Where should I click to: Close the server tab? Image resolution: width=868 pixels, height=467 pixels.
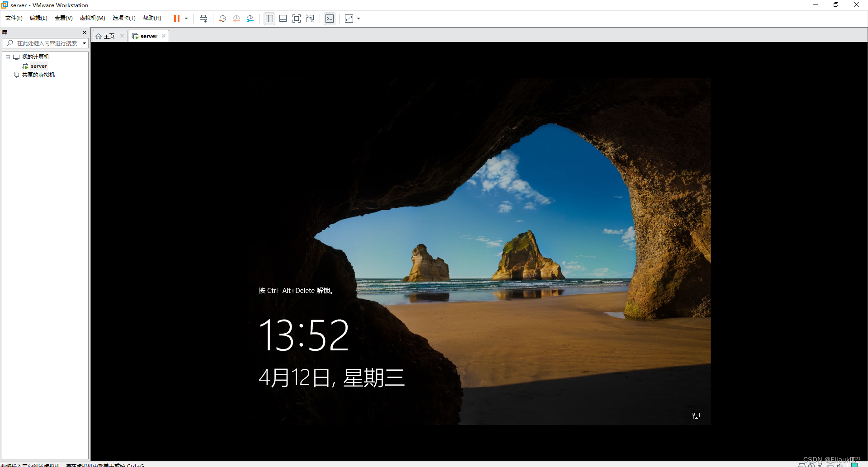pos(164,36)
